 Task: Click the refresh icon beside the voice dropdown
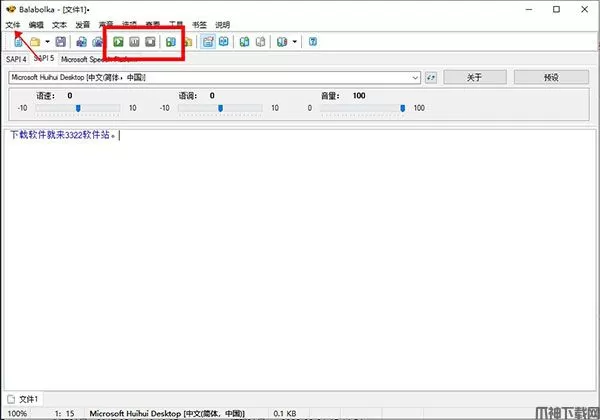pyautogui.click(x=431, y=77)
